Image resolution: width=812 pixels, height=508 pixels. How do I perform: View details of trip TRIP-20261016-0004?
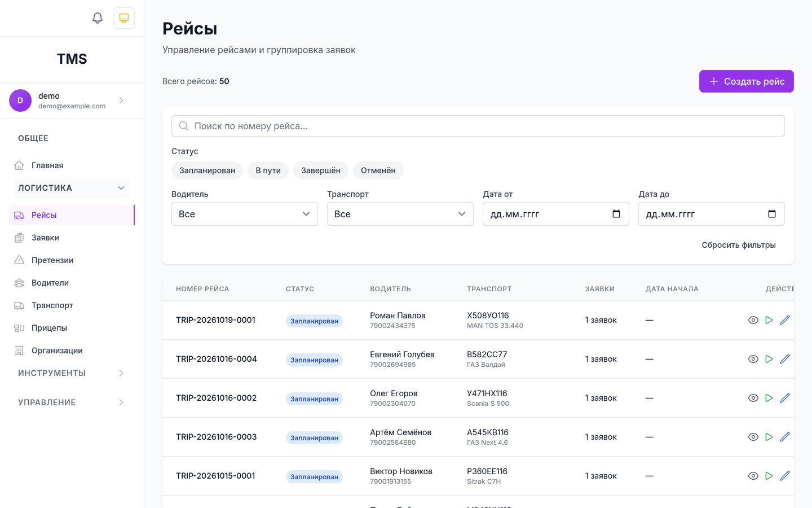click(x=753, y=359)
